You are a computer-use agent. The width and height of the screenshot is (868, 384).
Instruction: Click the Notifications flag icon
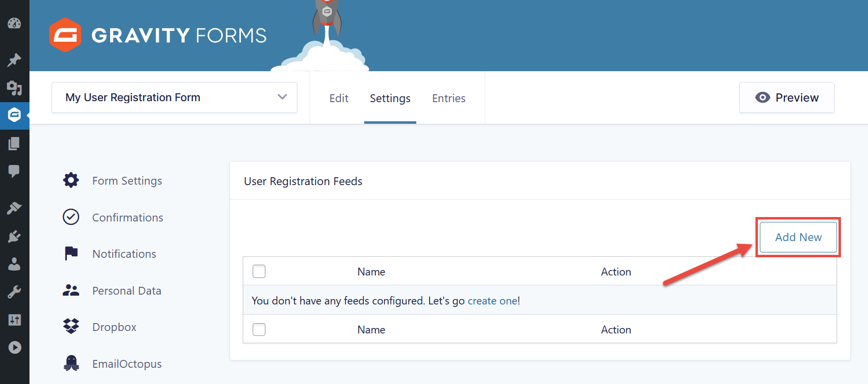click(x=71, y=253)
